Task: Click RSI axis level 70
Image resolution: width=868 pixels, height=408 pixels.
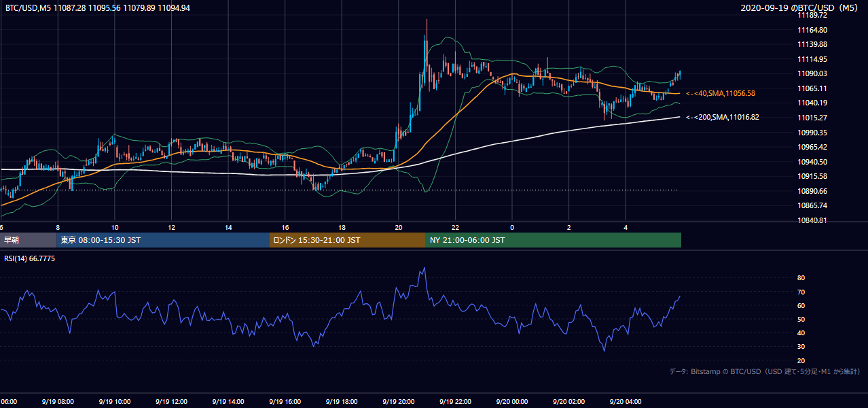Action: 801,292
